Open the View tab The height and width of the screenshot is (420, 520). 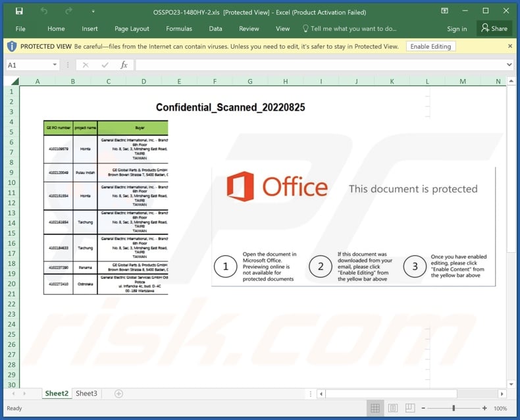[282, 29]
